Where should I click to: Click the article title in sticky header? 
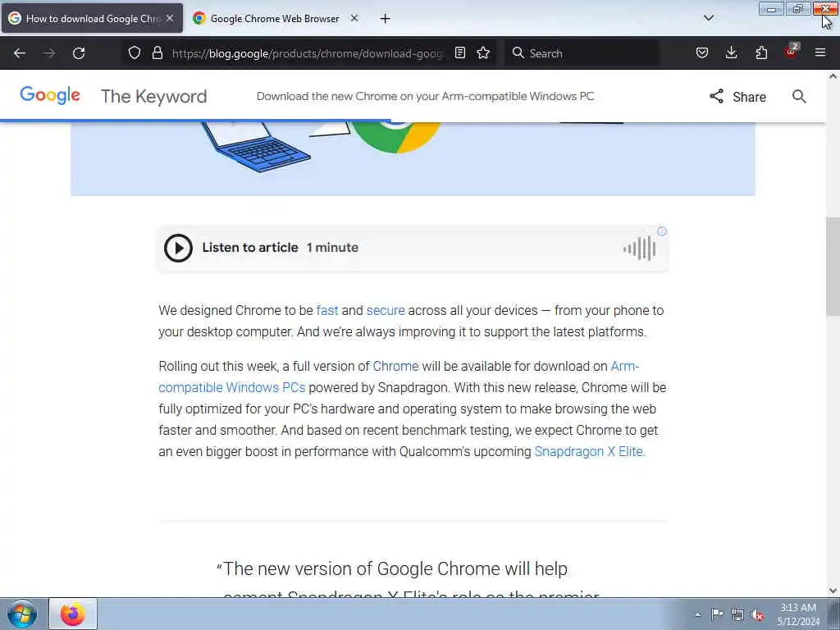point(426,97)
